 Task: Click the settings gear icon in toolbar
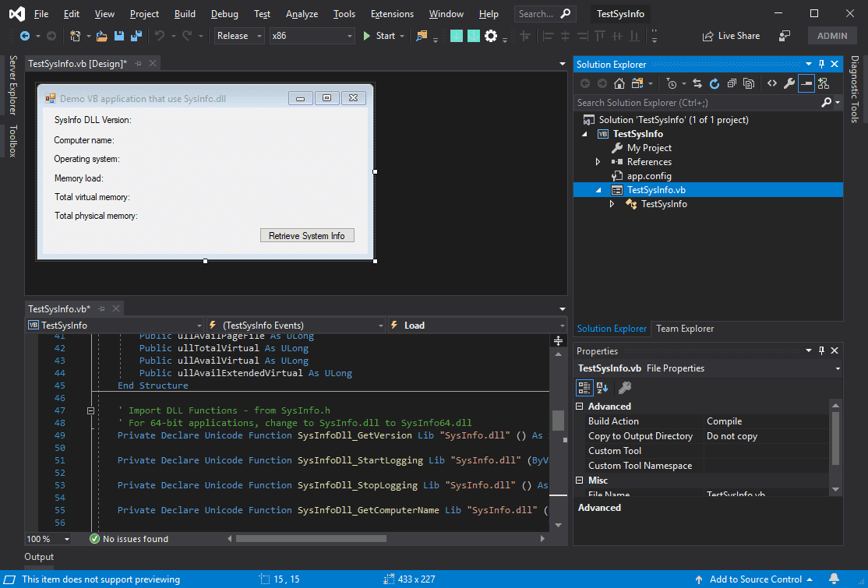pos(491,36)
